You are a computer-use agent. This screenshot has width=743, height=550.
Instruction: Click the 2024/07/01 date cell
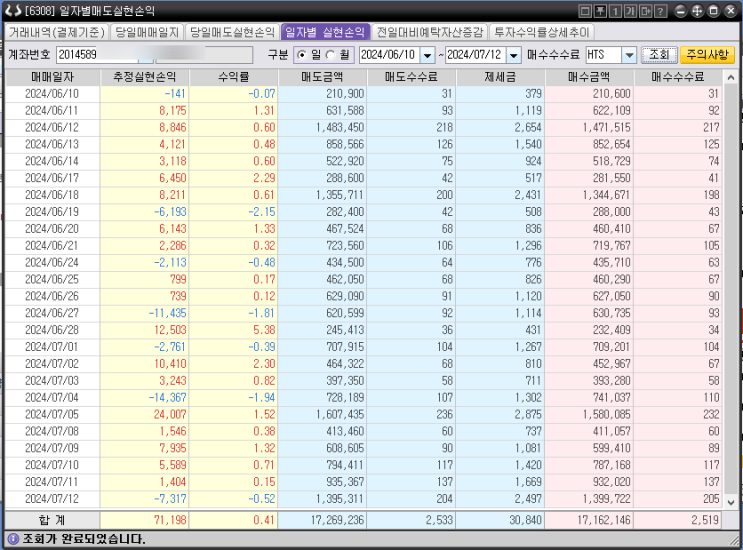pyautogui.click(x=52, y=347)
